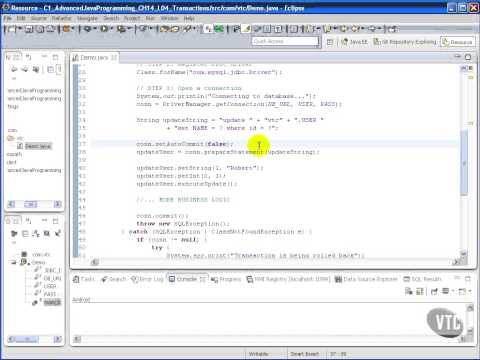Open the Search view tab

pos(113,279)
